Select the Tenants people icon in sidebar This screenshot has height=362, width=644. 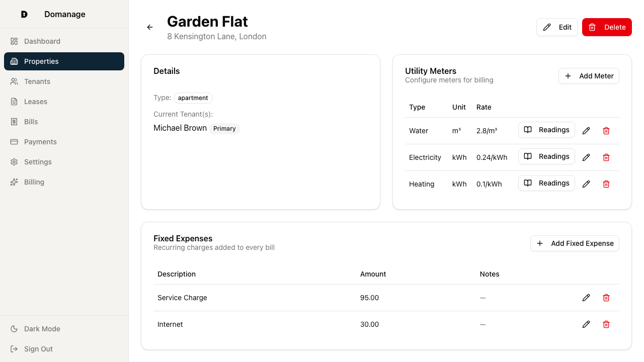click(14, 81)
